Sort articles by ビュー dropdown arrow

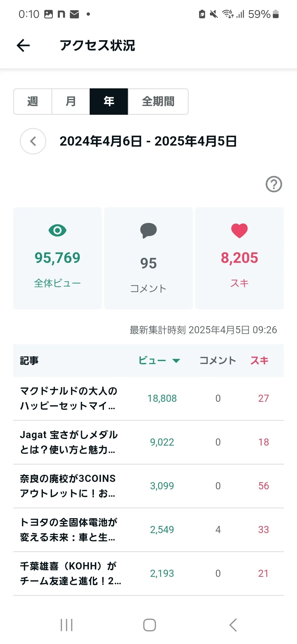coord(176,361)
